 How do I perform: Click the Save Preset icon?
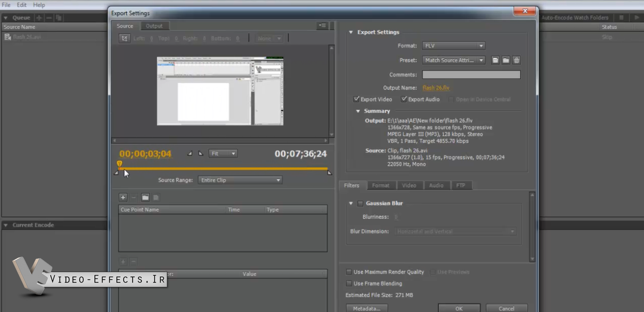495,60
